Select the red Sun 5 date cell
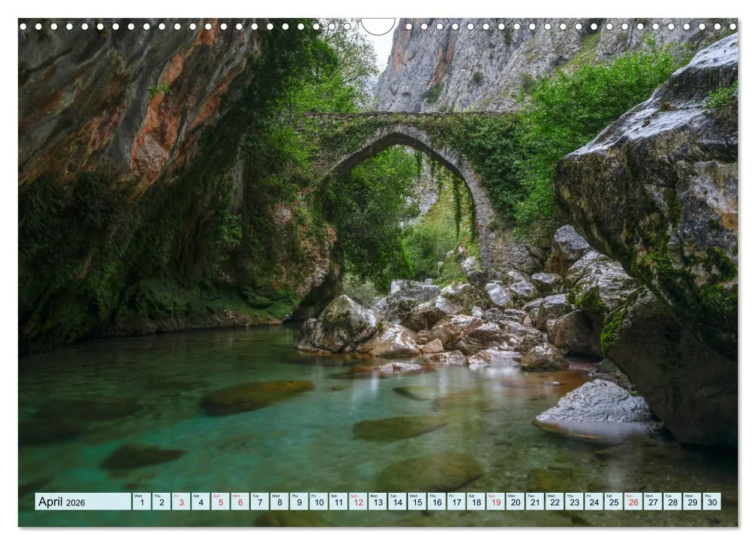 (x=220, y=502)
